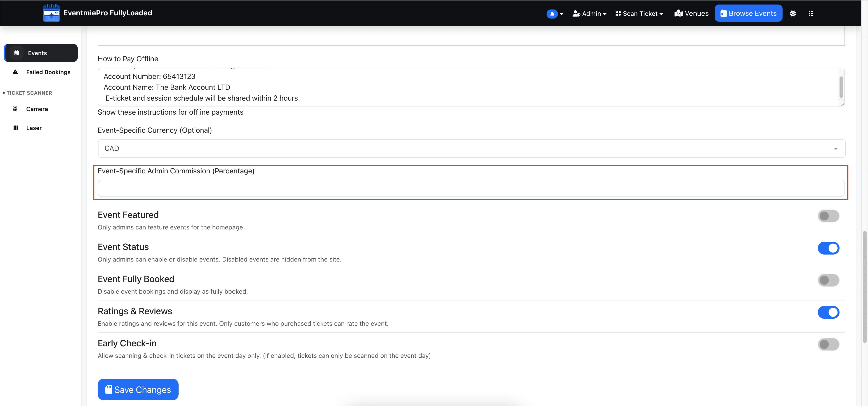
Task: Click the Events calendar icon in sidebar
Action: [x=17, y=53]
